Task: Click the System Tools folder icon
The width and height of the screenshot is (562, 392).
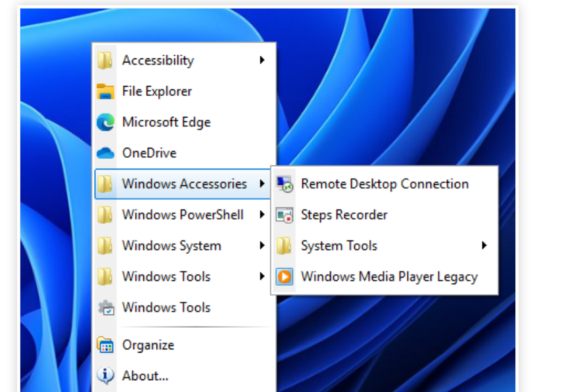Action: pos(285,246)
